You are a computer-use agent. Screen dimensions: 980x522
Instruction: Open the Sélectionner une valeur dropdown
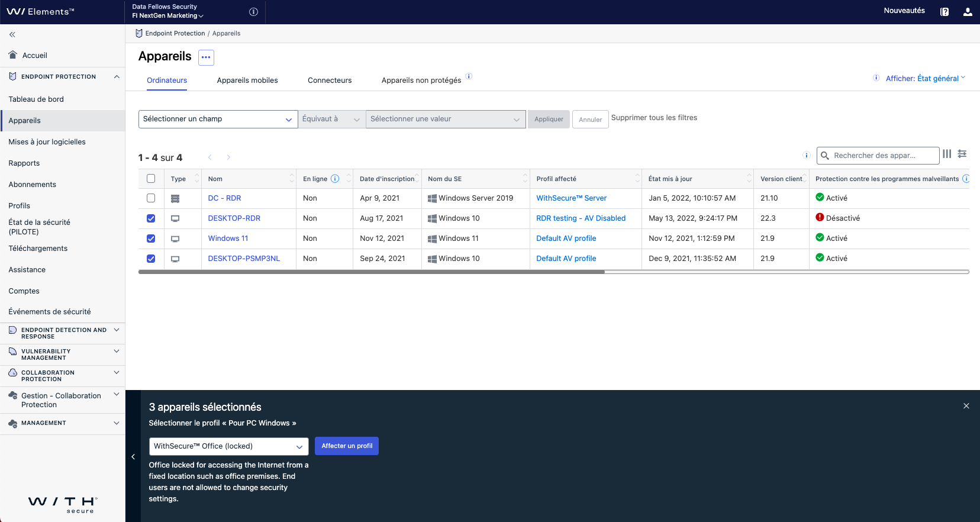(x=446, y=119)
